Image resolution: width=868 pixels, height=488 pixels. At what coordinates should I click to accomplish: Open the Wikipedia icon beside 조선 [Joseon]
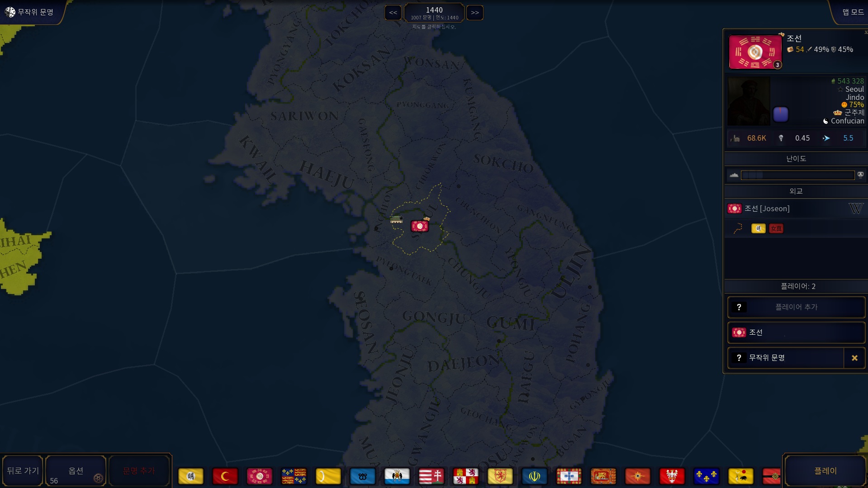tap(855, 208)
